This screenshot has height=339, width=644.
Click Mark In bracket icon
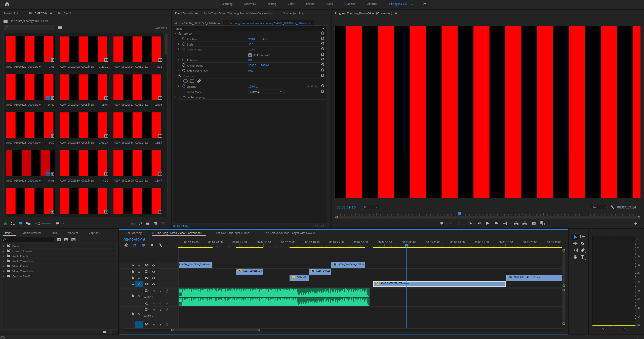click(451, 223)
